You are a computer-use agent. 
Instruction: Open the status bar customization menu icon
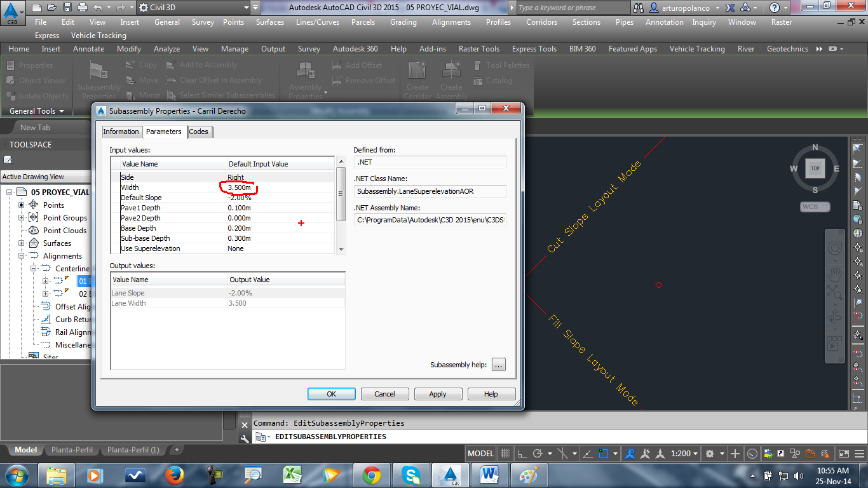tap(860, 454)
